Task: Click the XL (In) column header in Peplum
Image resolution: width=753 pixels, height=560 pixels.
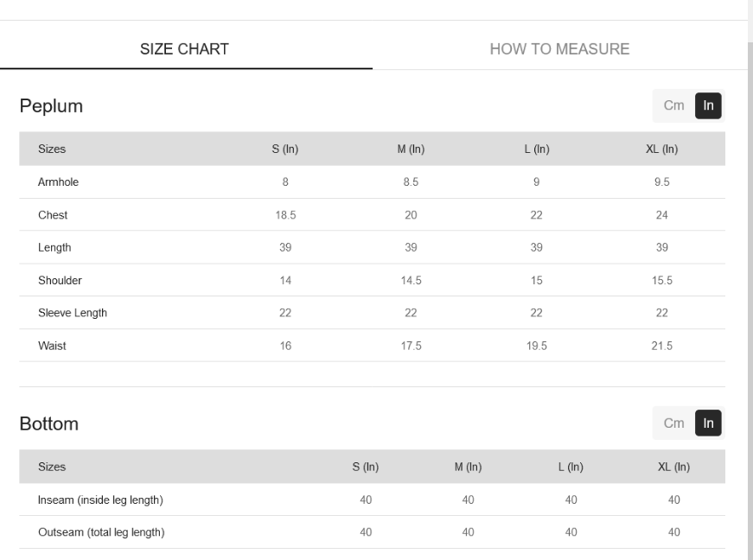Action: click(x=661, y=149)
